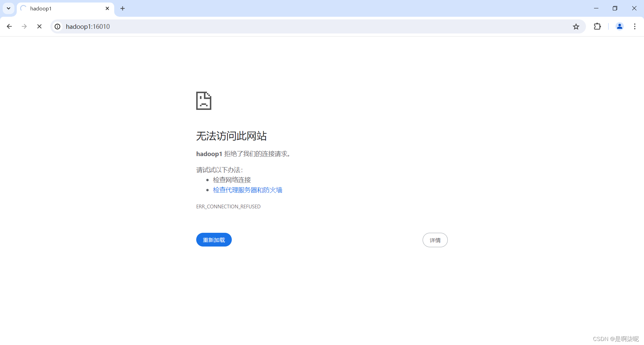Viewport: 644px width, 345px height.
Task: View site information icon in address bar
Action: click(58, 26)
